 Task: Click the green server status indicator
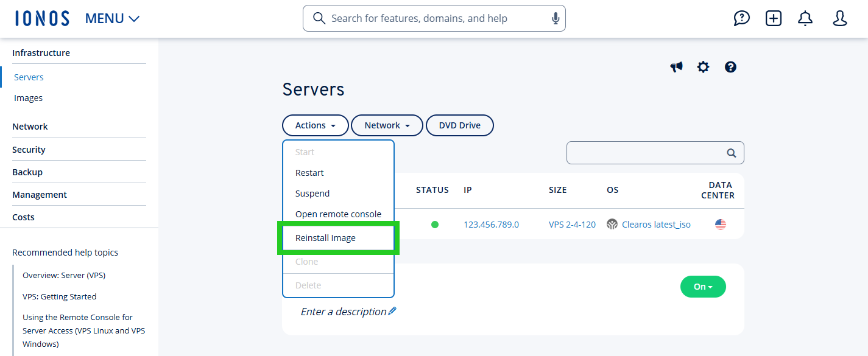[435, 225]
